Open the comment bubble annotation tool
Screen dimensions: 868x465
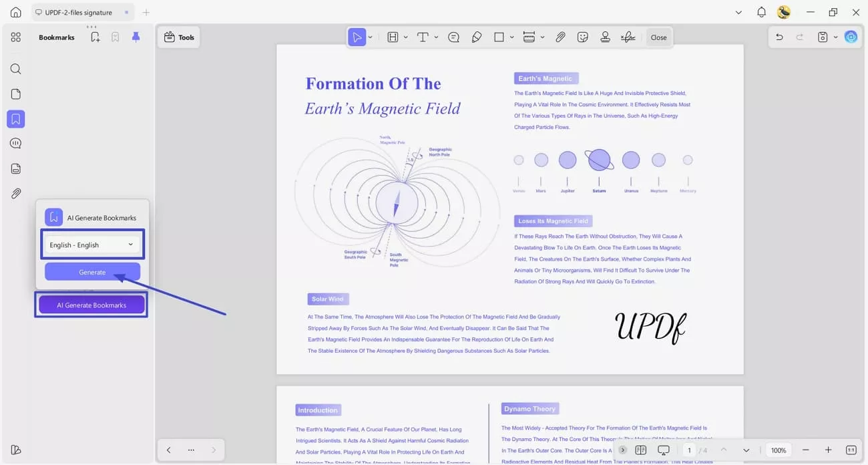point(453,37)
